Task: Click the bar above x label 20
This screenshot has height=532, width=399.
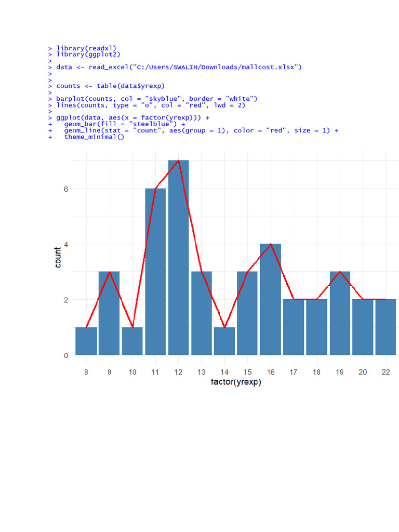Action: (363, 327)
